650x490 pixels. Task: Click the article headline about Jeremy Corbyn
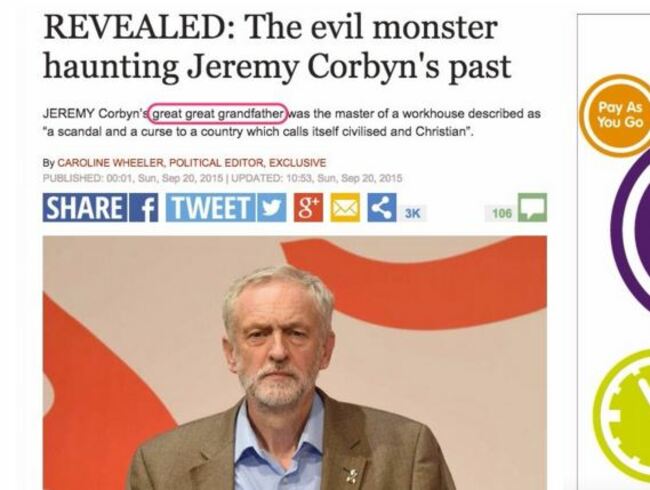pyautogui.click(x=277, y=46)
